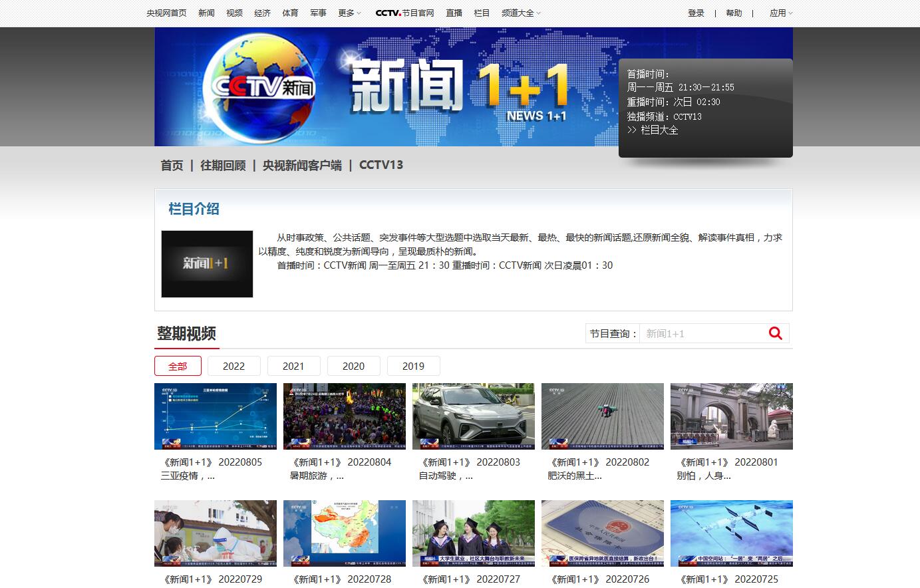
Task: Open the 20220729 episode thumbnail
Action: point(216,533)
